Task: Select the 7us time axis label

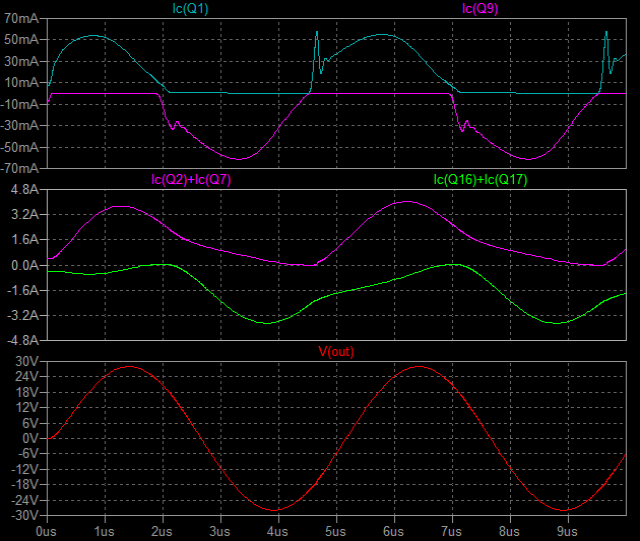Action: pos(452,531)
